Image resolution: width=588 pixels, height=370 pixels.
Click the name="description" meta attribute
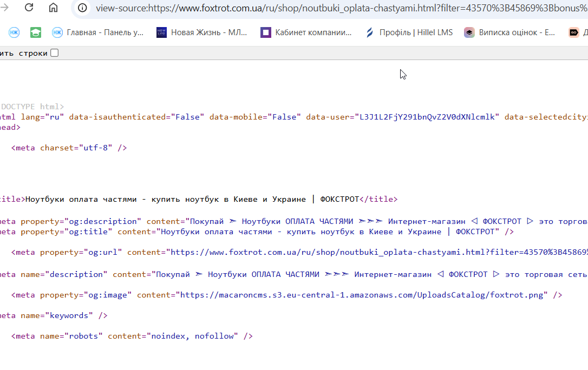tap(64, 274)
